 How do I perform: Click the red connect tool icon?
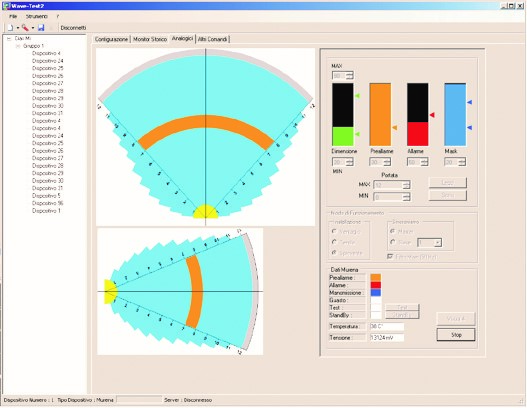tap(25, 28)
